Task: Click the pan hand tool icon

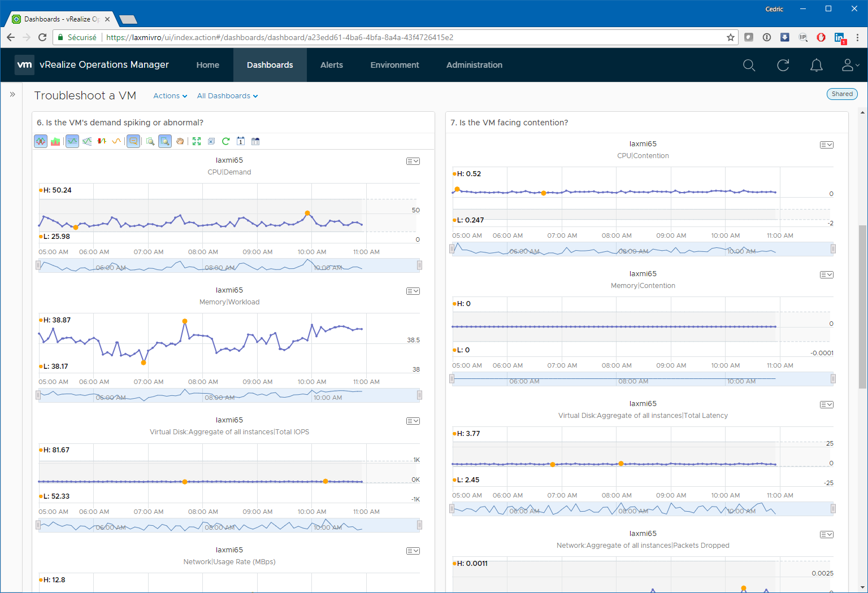Action: [x=180, y=141]
